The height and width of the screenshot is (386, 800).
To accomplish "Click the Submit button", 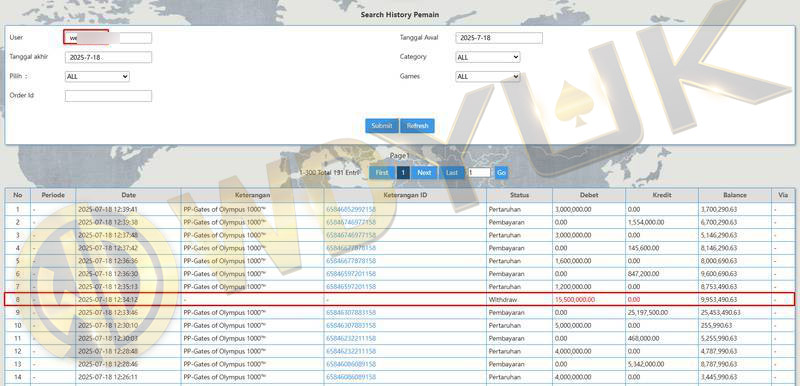I will click(x=382, y=126).
